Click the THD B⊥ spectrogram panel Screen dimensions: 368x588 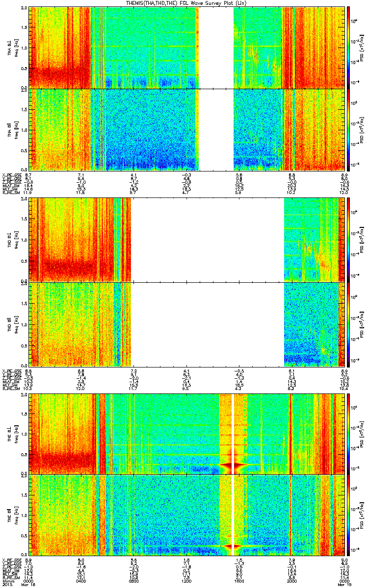(x=186, y=241)
